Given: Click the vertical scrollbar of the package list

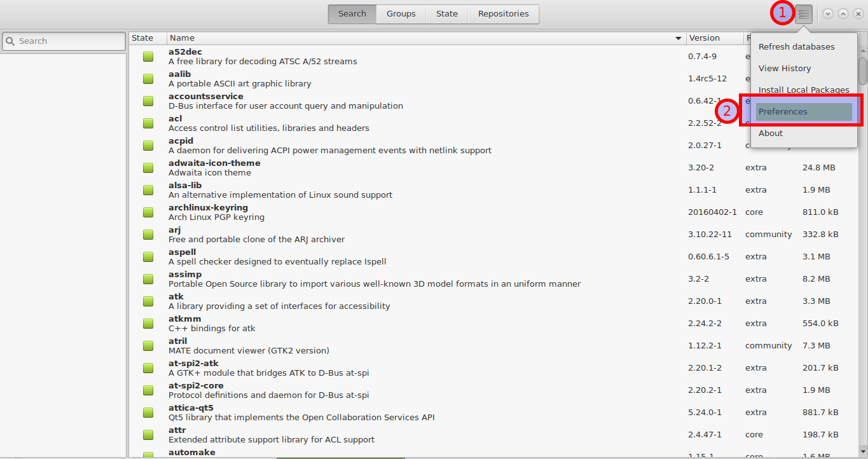Looking at the screenshot, I should pos(862,70).
